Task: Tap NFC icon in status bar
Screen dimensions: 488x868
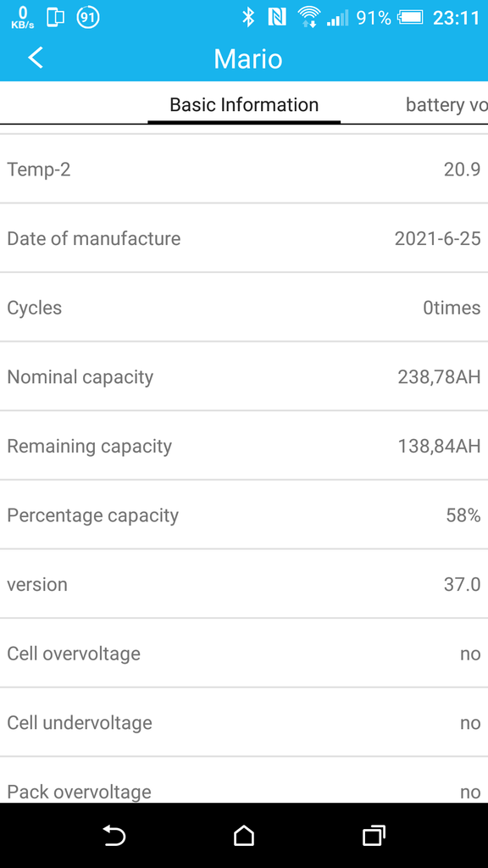Action: pyautogui.click(x=277, y=18)
